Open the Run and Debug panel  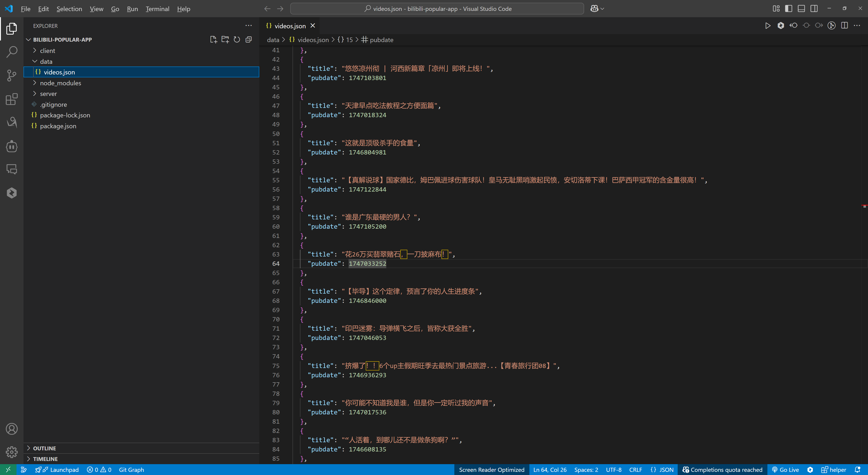[12, 123]
